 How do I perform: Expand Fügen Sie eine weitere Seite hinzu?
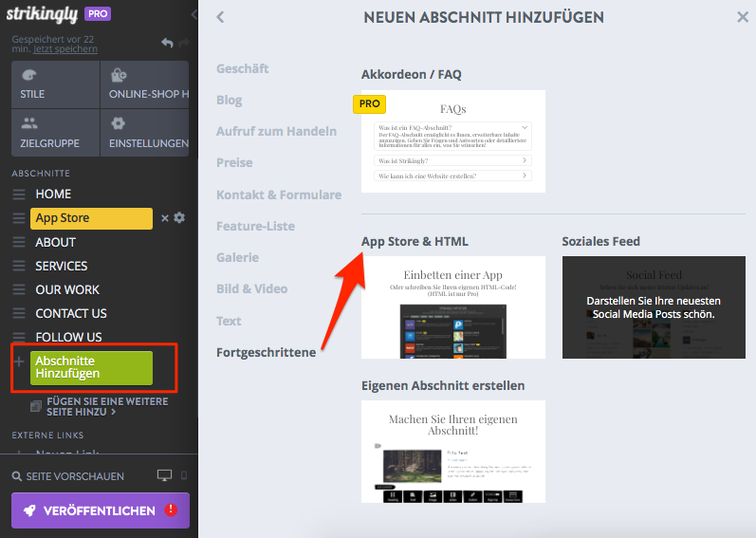tap(107, 407)
